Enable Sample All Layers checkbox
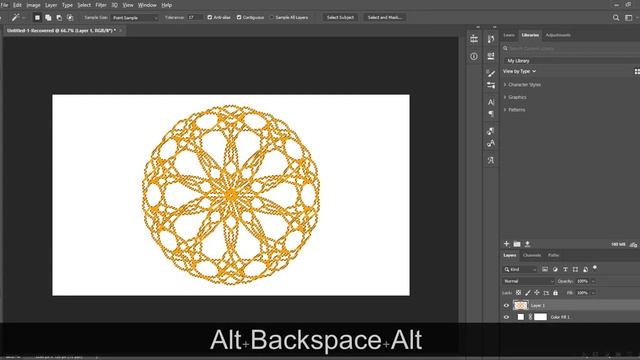This screenshot has height=360, width=640. tap(271, 18)
